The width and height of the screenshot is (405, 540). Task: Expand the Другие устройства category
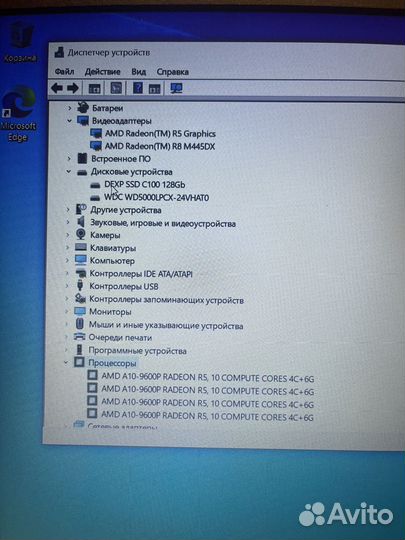(x=68, y=209)
